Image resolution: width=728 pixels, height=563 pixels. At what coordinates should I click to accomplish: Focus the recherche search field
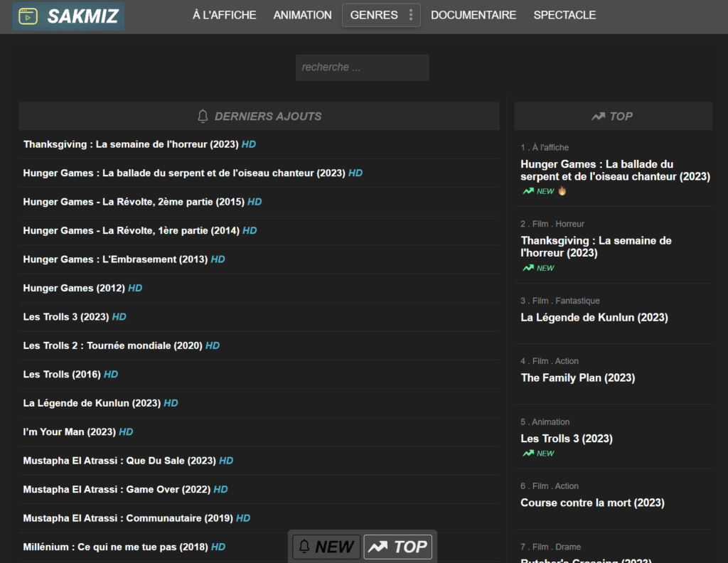(362, 68)
